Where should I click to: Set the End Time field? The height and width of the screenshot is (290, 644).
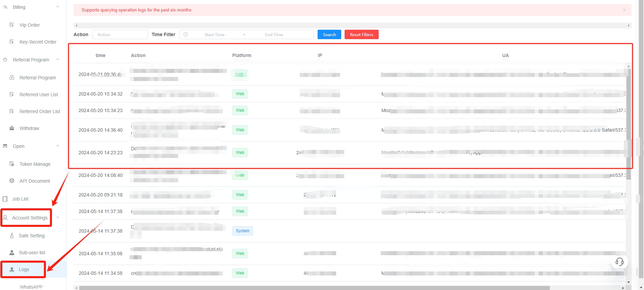[274, 34]
